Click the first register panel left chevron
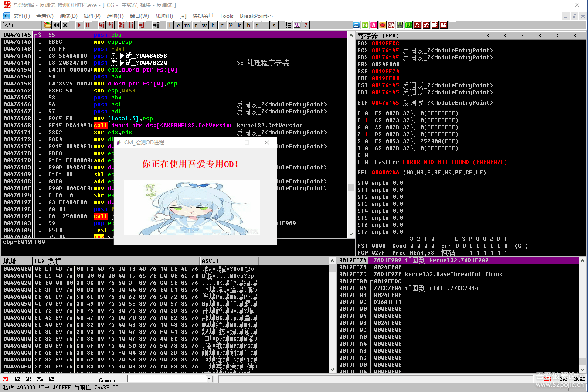This screenshot has width=588, height=392. 488,36
